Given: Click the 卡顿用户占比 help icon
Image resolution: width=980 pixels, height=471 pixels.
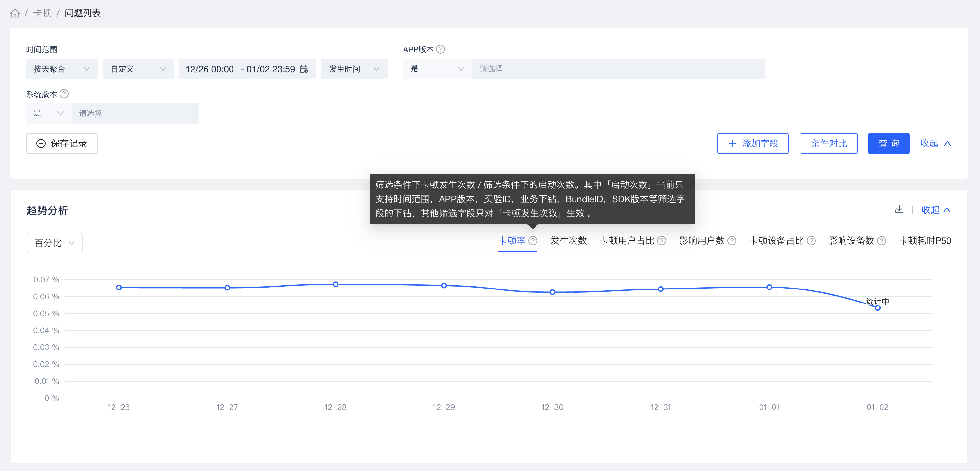Looking at the screenshot, I should (662, 241).
